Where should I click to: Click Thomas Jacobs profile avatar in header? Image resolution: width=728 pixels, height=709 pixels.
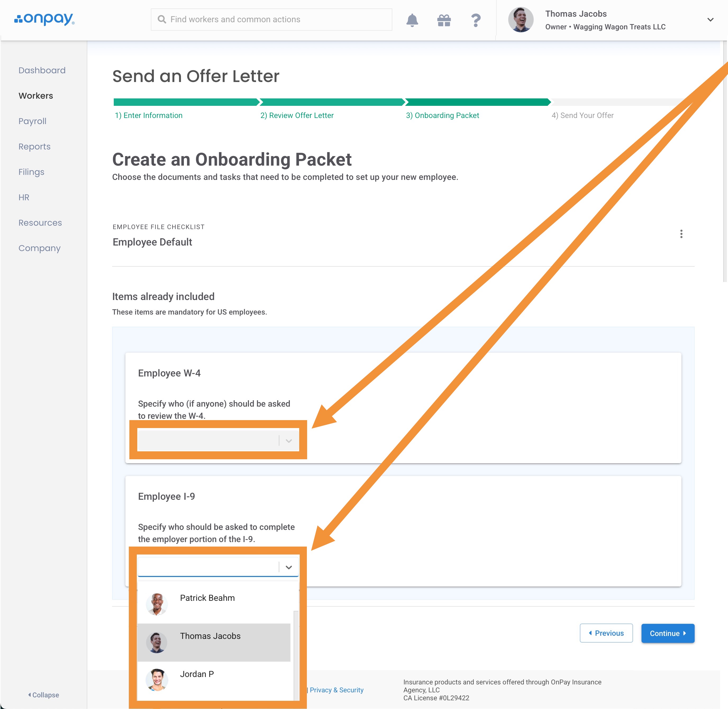pyautogui.click(x=520, y=20)
